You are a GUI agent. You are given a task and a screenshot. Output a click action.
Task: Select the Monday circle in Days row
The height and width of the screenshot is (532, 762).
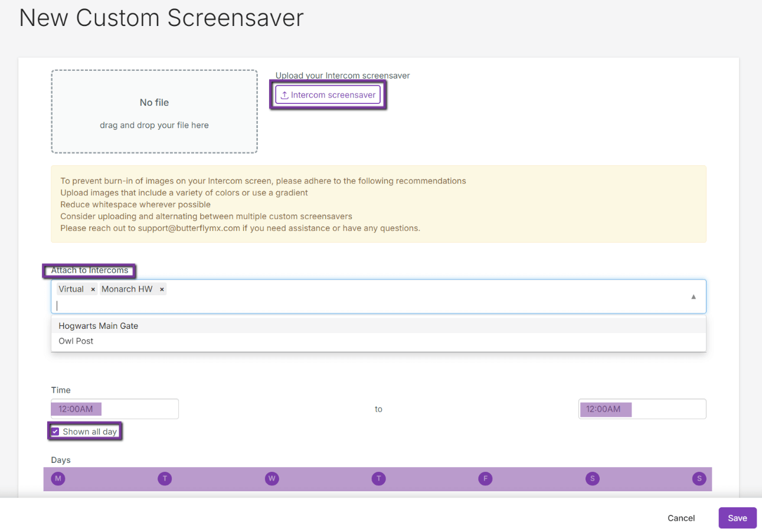[57, 479]
